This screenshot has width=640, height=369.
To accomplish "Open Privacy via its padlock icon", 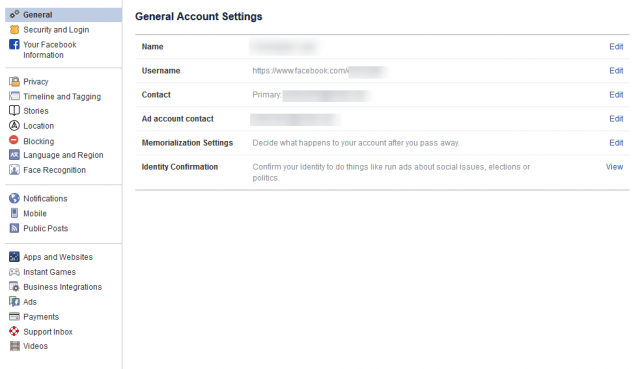I will click(x=14, y=82).
